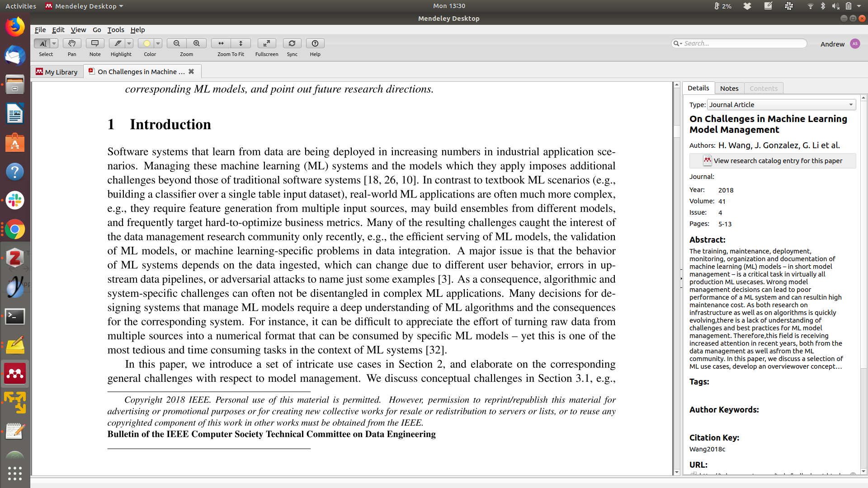Activate the Highlight marker tool

[118, 43]
